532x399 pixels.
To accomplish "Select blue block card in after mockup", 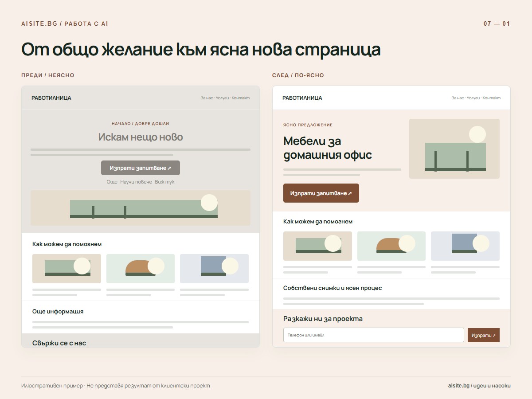I will 465,246.
